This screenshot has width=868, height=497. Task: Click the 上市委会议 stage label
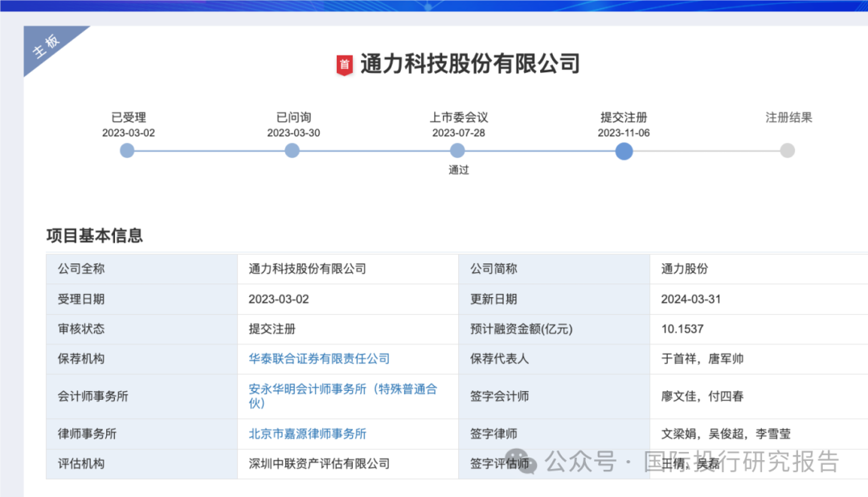click(x=459, y=117)
